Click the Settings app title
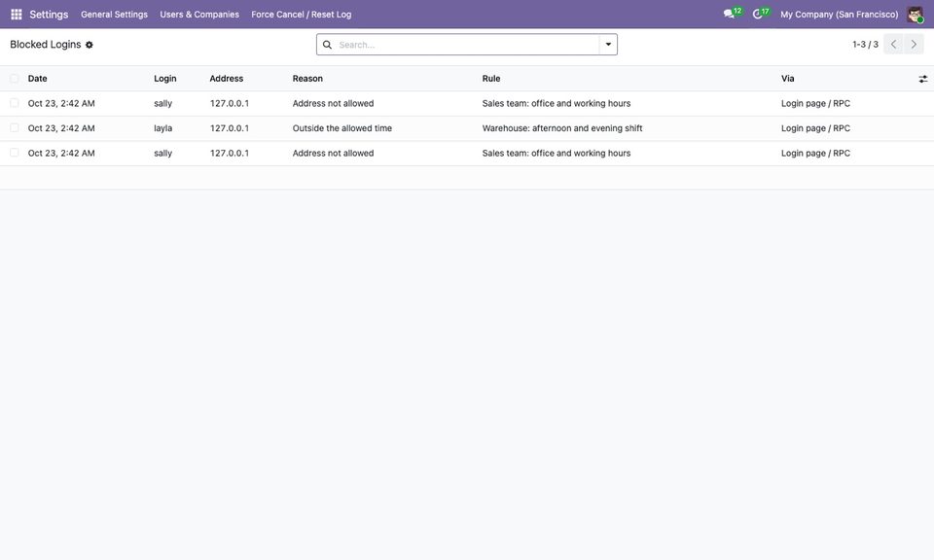This screenshot has width=934, height=560. [49, 15]
